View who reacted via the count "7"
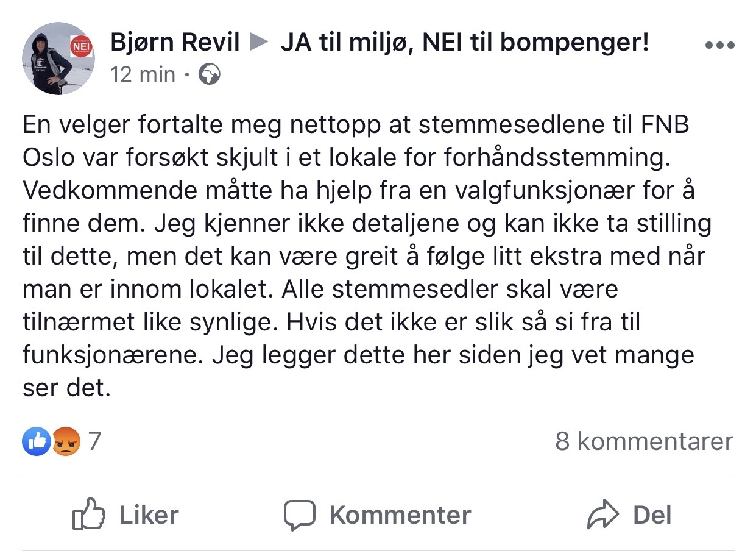 click(94, 441)
